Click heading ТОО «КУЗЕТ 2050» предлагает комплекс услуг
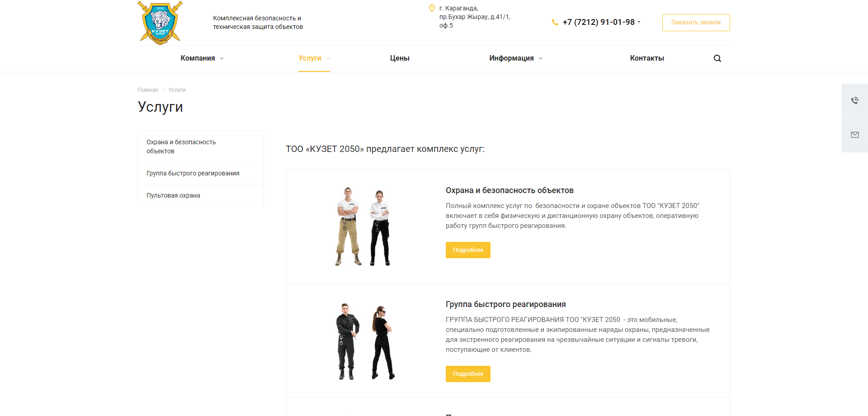 point(385,149)
